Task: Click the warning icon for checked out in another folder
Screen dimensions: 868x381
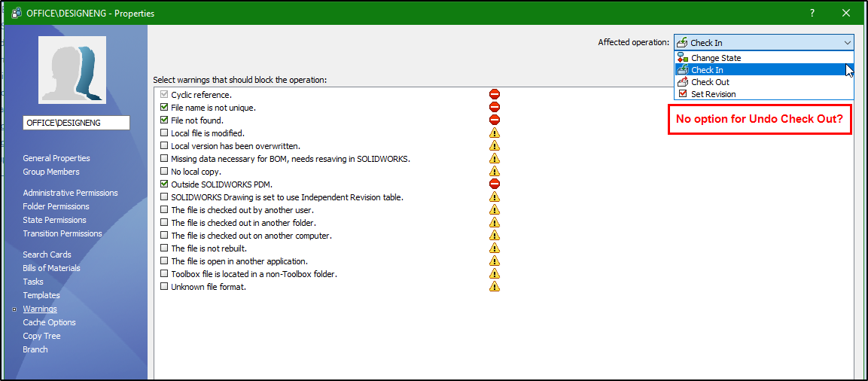Action: click(495, 222)
